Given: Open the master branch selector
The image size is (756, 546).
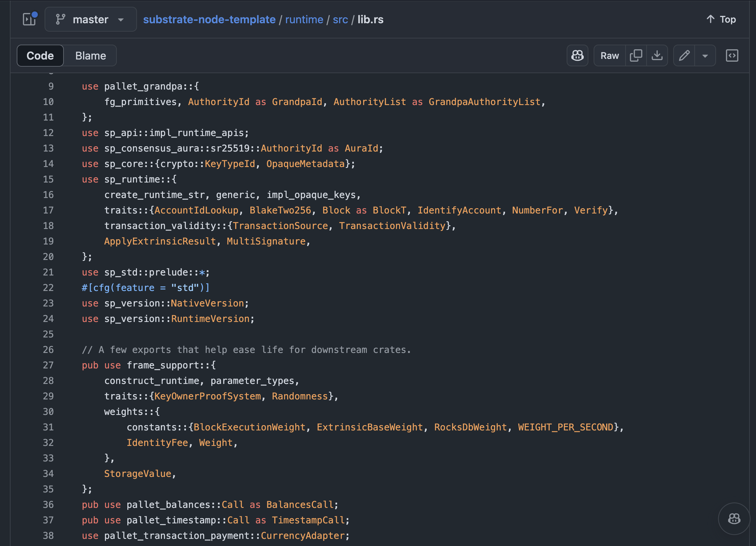Looking at the screenshot, I should (x=91, y=19).
